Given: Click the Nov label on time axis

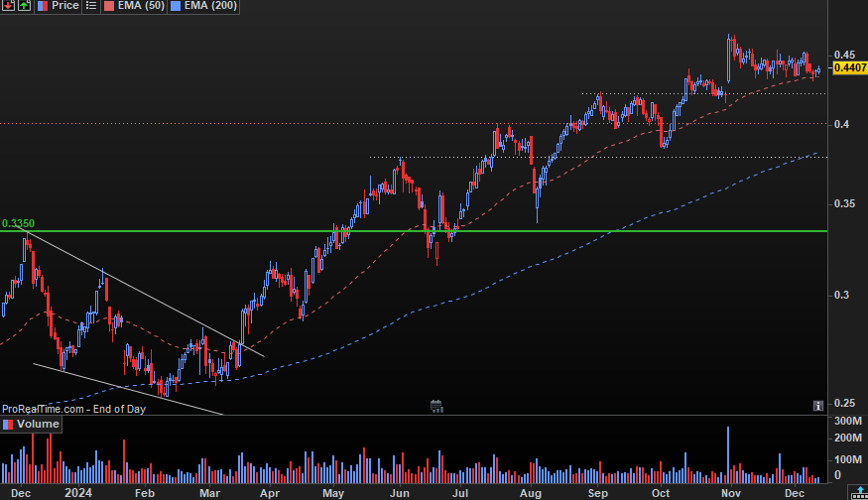Looking at the screenshot, I should (731, 493).
